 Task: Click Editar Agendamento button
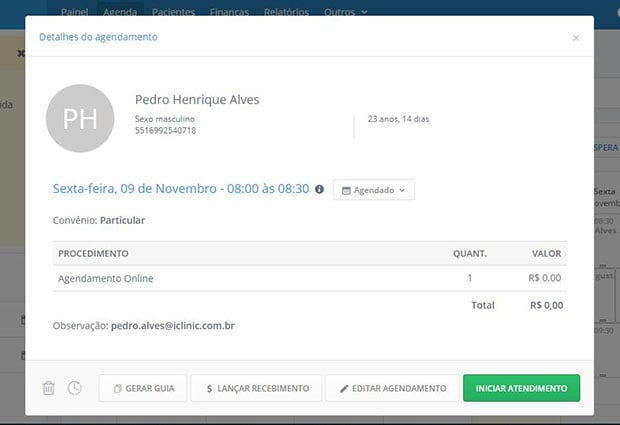392,388
